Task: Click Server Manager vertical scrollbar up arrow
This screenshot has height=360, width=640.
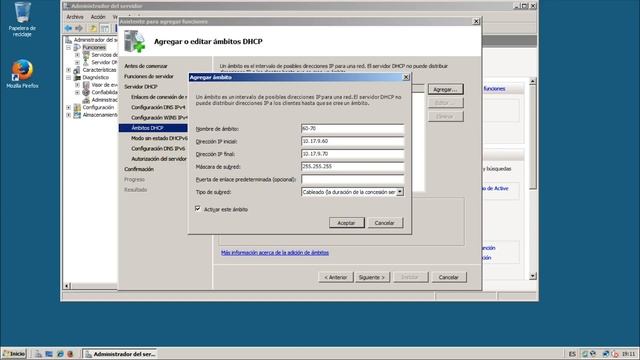Action: tap(533, 81)
